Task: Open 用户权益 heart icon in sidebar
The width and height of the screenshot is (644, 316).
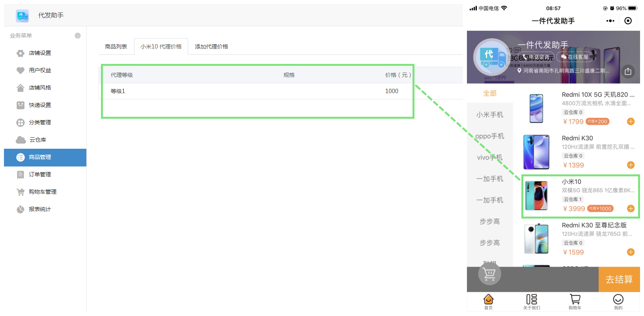Action: [21, 70]
